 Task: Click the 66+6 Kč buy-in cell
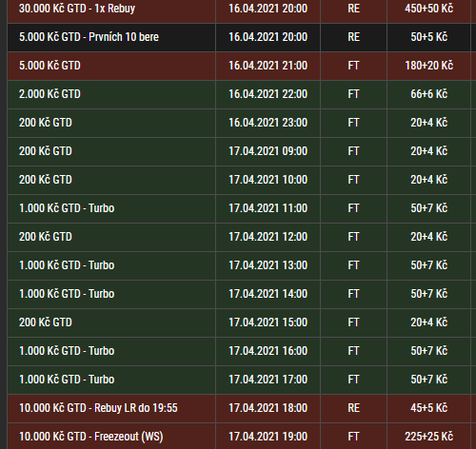point(428,94)
